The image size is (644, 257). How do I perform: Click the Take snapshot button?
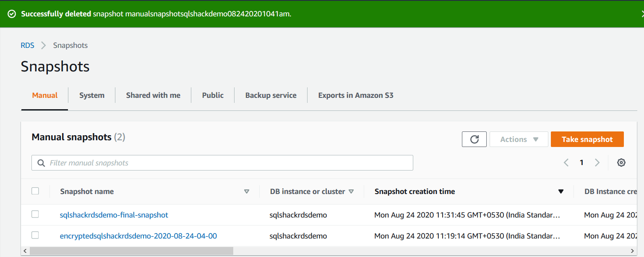point(587,139)
